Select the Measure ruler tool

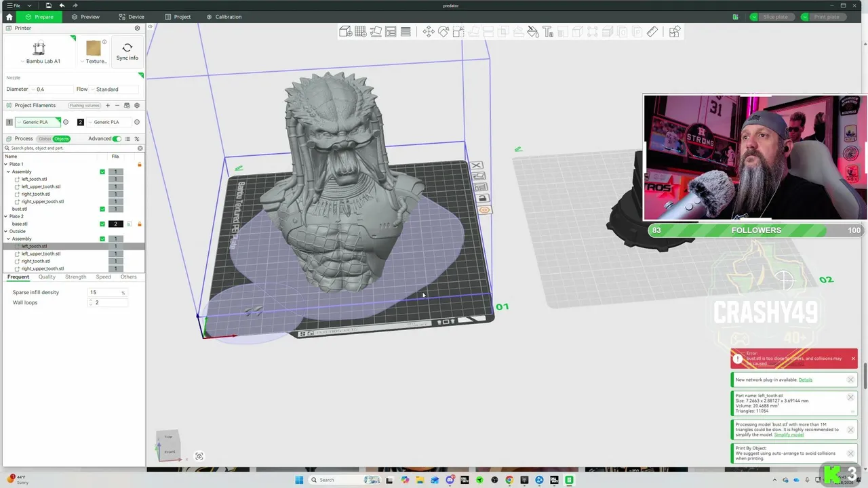(x=652, y=31)
